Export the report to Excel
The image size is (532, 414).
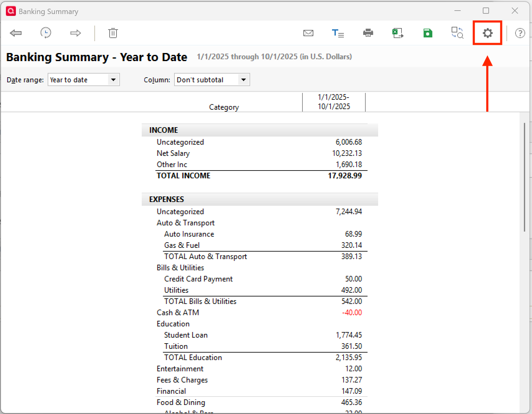[398, 33]
